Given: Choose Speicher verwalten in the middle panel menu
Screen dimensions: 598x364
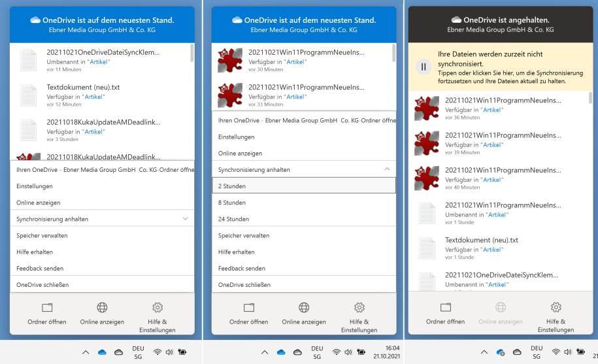Looking at the screenshot, I should point(304,235).
